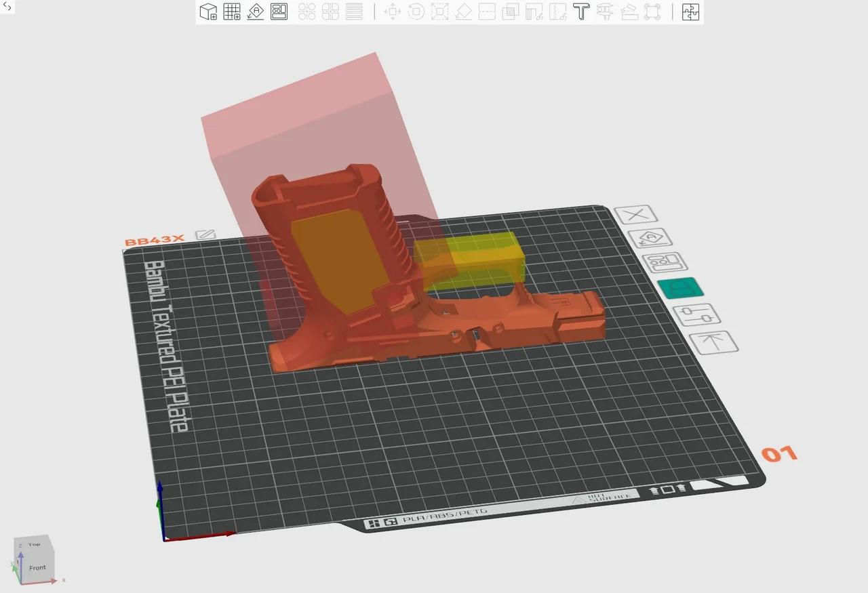Click Arrange objects beside the plate
Image resolution: width=868 pixels, height=593 pixels.
point(665,262)
